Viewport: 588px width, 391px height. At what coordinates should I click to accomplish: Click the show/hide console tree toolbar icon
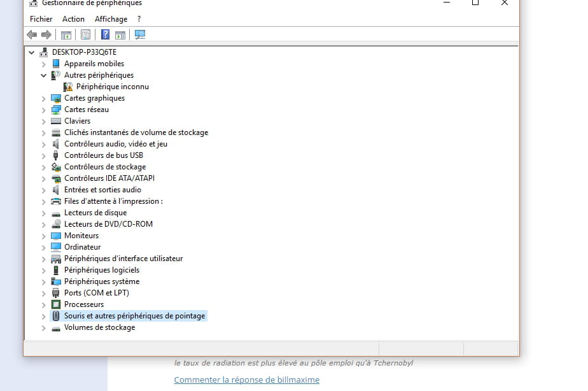tap(66, 35)
